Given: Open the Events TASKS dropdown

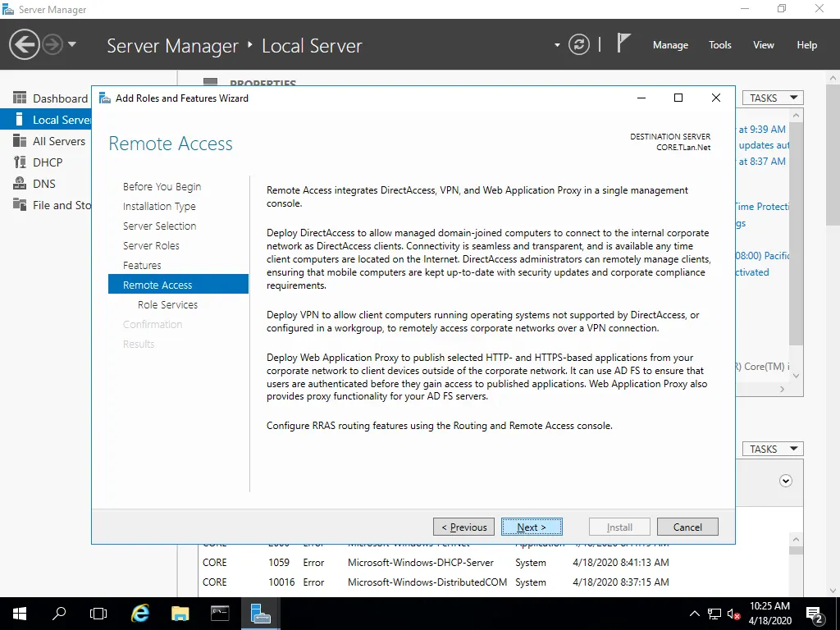Looking at the screenshot, I should (773, 449).
